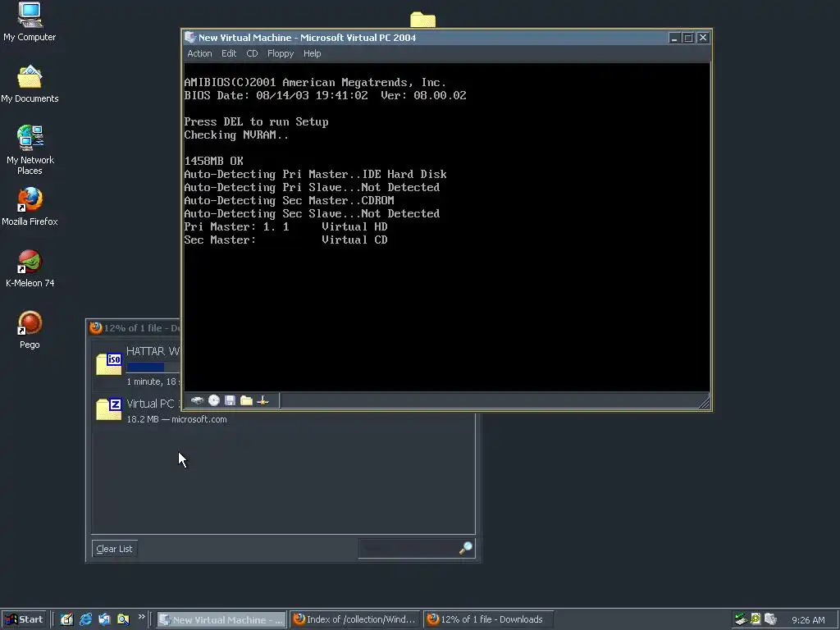Click the resize grip of Virtual PC window
The image size is (840, 630).
(705, 402)
